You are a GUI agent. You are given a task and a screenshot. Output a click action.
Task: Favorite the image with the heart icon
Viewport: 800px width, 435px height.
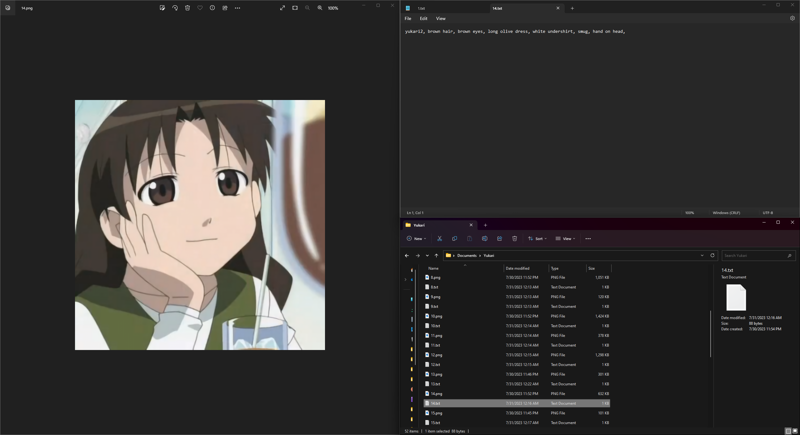200,8
